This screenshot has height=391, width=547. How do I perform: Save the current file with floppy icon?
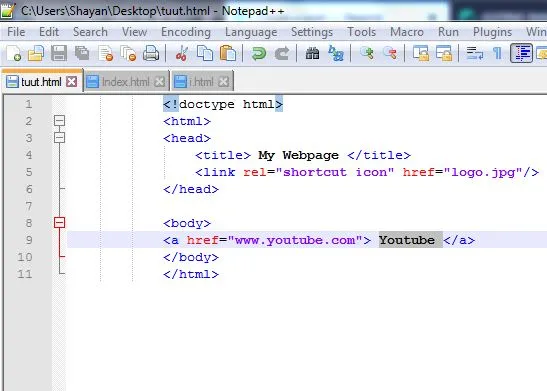[x=59, y=53]
